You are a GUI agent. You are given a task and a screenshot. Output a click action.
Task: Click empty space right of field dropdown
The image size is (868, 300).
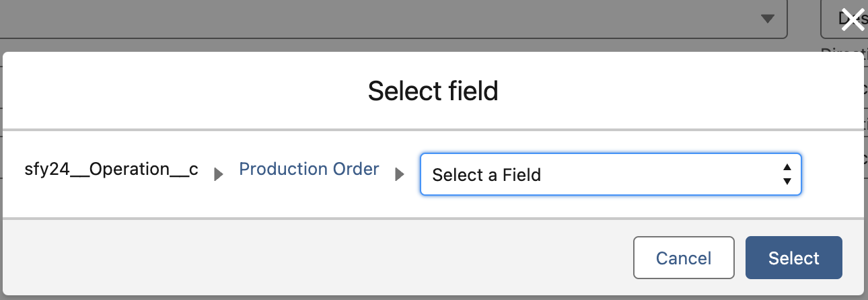tap(832, 176)
